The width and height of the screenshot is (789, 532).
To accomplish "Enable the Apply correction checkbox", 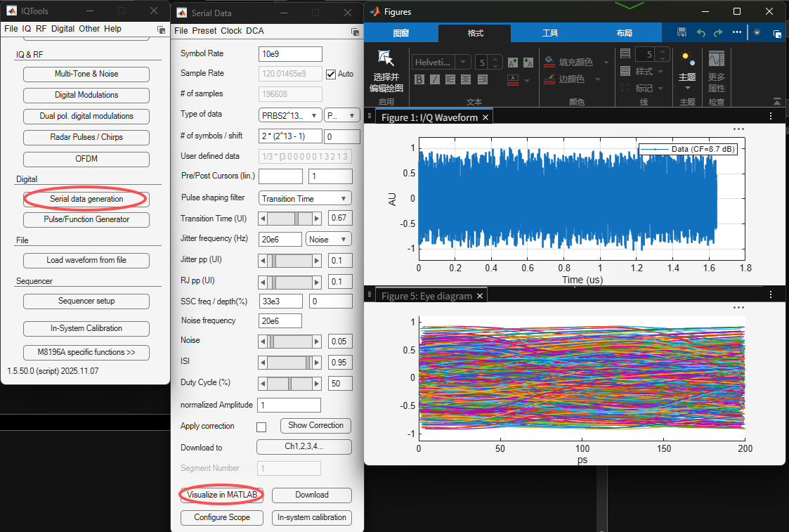I will point(261,427).
